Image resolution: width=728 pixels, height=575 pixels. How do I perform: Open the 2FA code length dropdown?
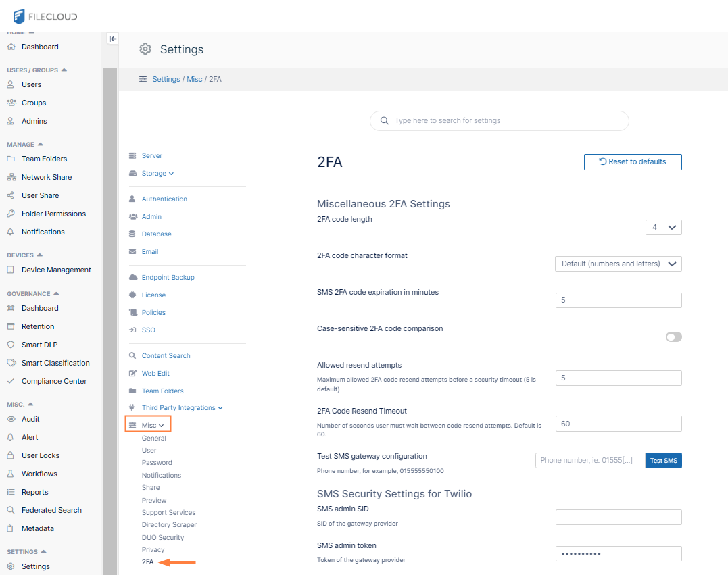pos(663,228)
